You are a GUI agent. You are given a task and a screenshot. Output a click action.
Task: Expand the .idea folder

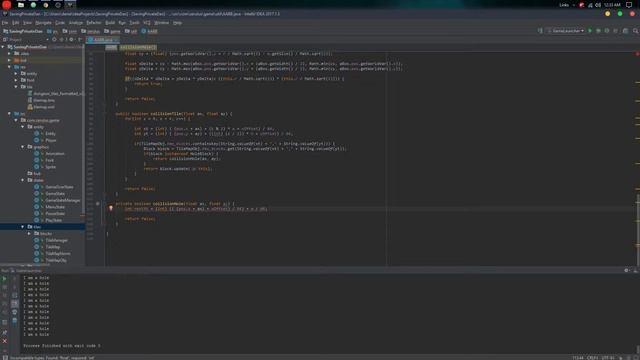pos(10,53)
